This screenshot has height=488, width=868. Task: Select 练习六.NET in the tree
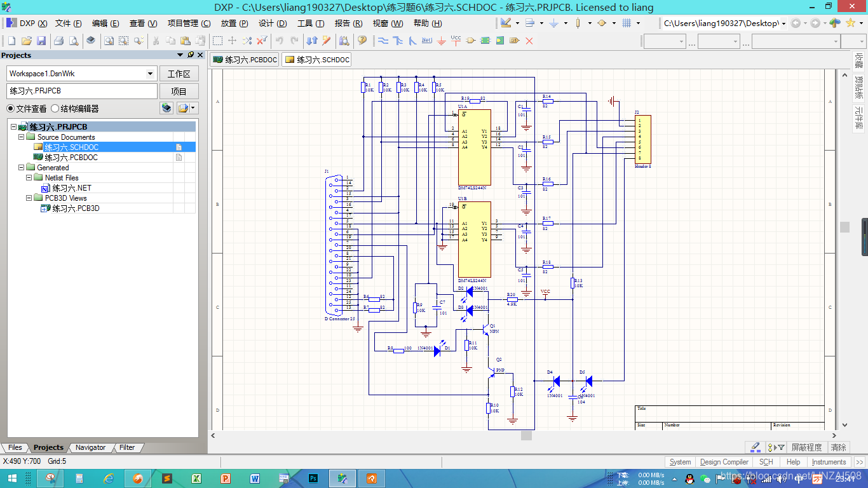[71, 188]
